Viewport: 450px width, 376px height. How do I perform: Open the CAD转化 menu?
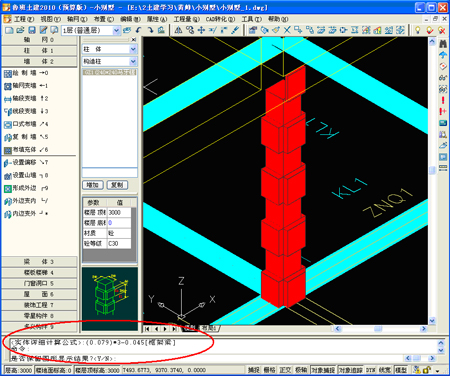coord(220,19)
